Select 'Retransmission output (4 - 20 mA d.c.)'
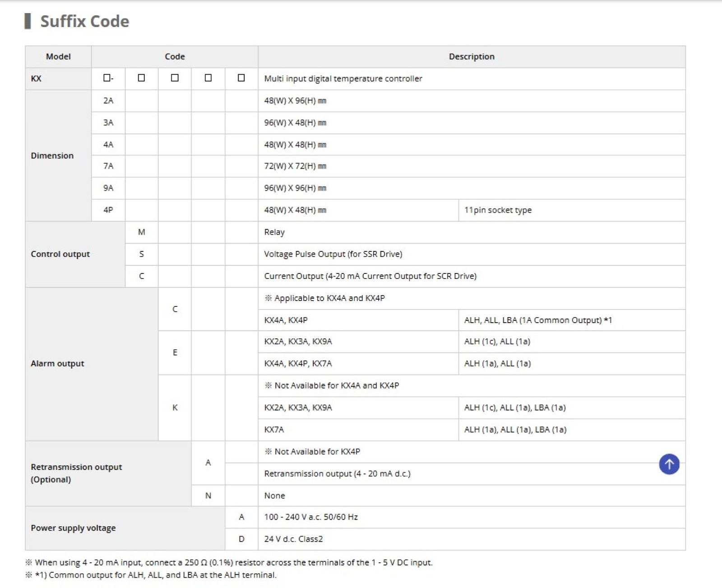The height and width of the screenshot is (588, 722). [337, 473]
